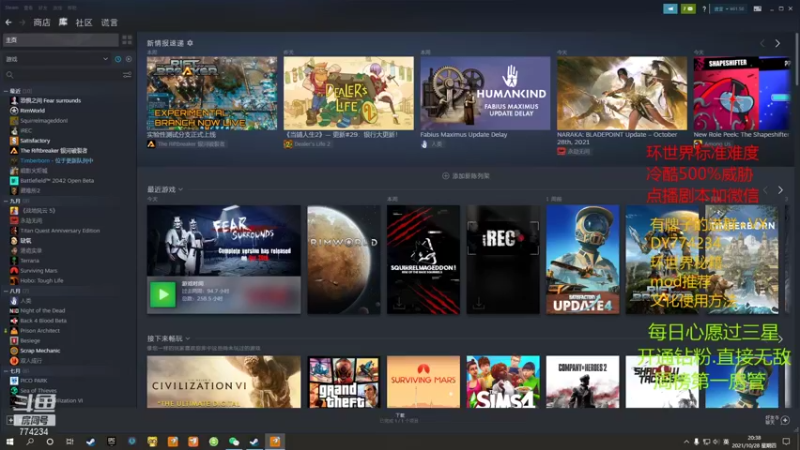Open The Sims 4 cover

[503, 382]
